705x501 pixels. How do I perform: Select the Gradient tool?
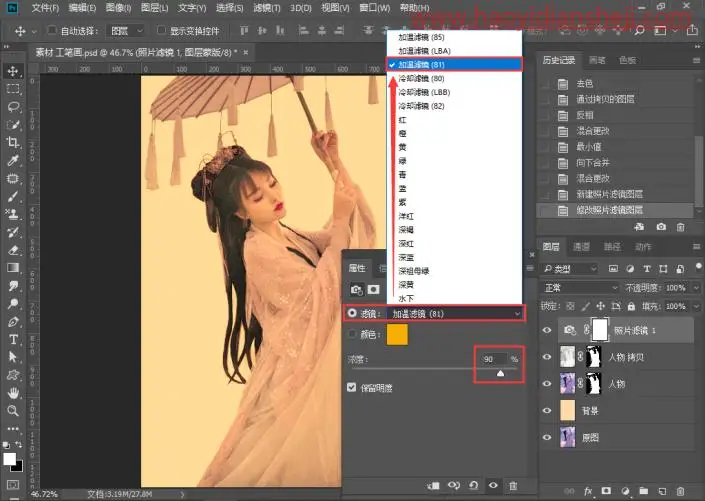pos(13,268)
